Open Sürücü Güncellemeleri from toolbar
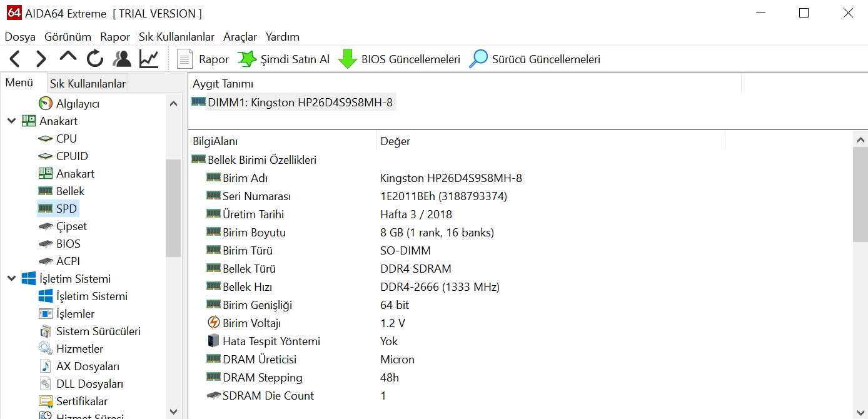 (x=535, y=59)
